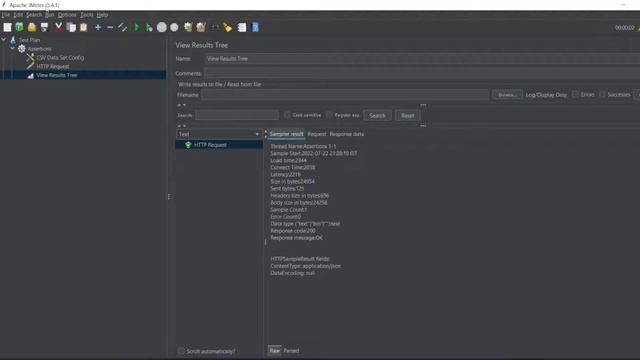Open the Templates icon in toolbar

pyautogui.click(x=19, y=27)
